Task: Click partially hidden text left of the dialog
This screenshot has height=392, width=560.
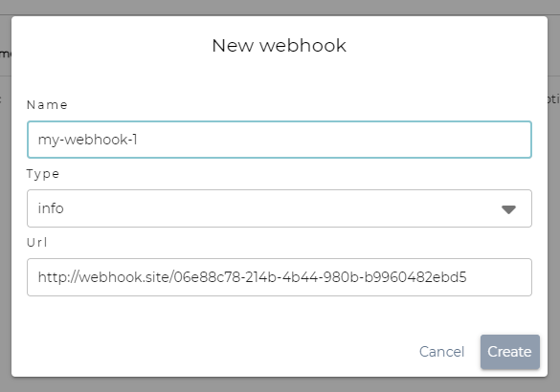Action: point(6,54)
